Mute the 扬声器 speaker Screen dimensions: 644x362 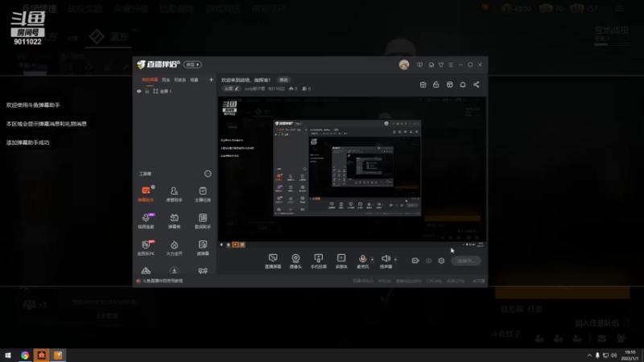(x=386, y=261)
